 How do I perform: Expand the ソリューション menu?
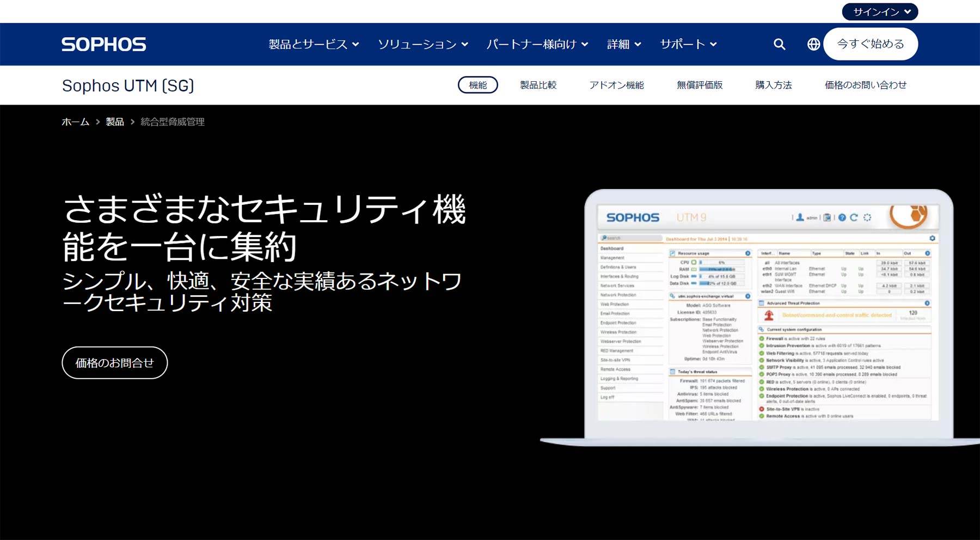pos(423,44)
